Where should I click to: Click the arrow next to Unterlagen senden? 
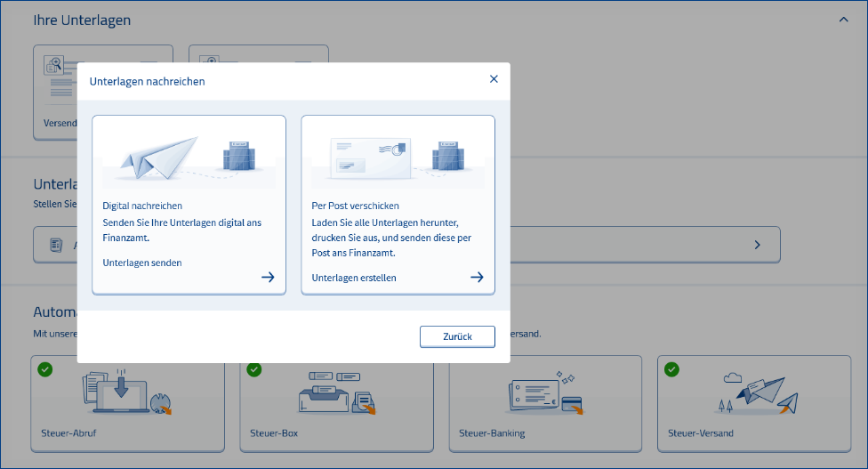pos(268,277)
